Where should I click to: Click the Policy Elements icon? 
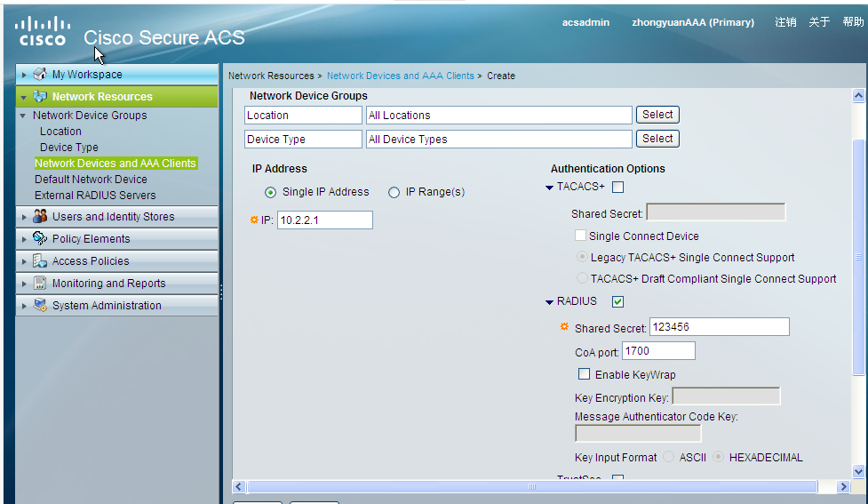tap(40, 239)
